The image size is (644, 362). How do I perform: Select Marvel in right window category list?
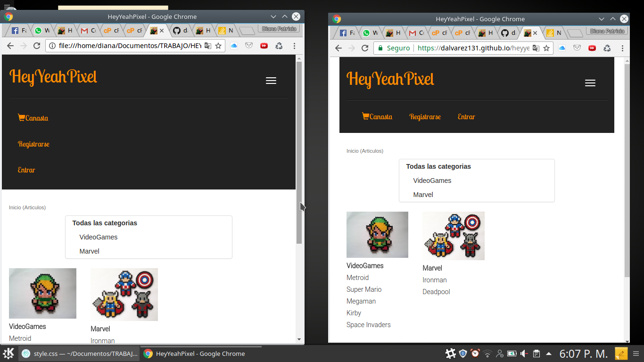(x=423, y=195)
